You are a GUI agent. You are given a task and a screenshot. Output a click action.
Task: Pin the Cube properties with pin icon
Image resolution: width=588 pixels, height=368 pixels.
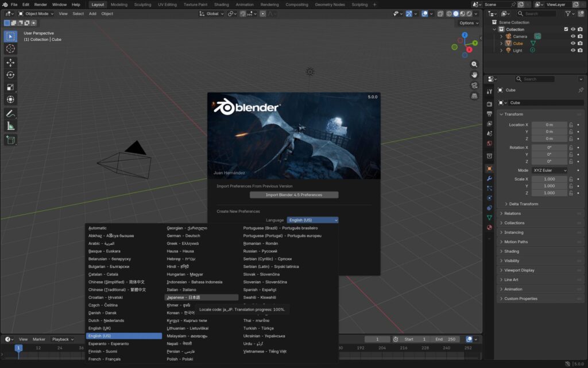pos(581,90)
